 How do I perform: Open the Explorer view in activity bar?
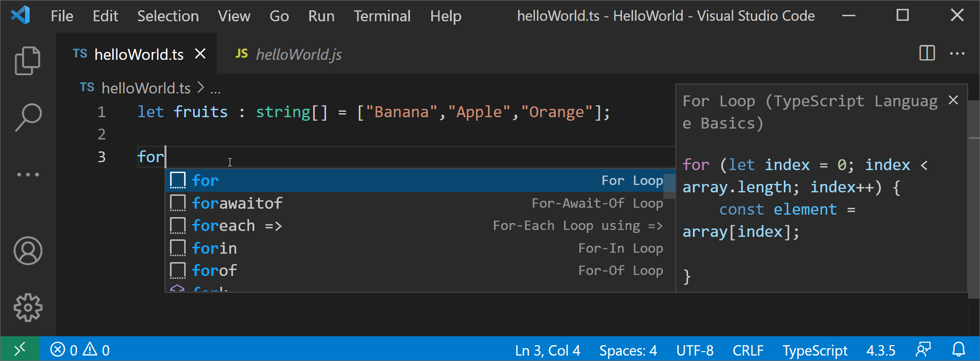click(28, 60)
